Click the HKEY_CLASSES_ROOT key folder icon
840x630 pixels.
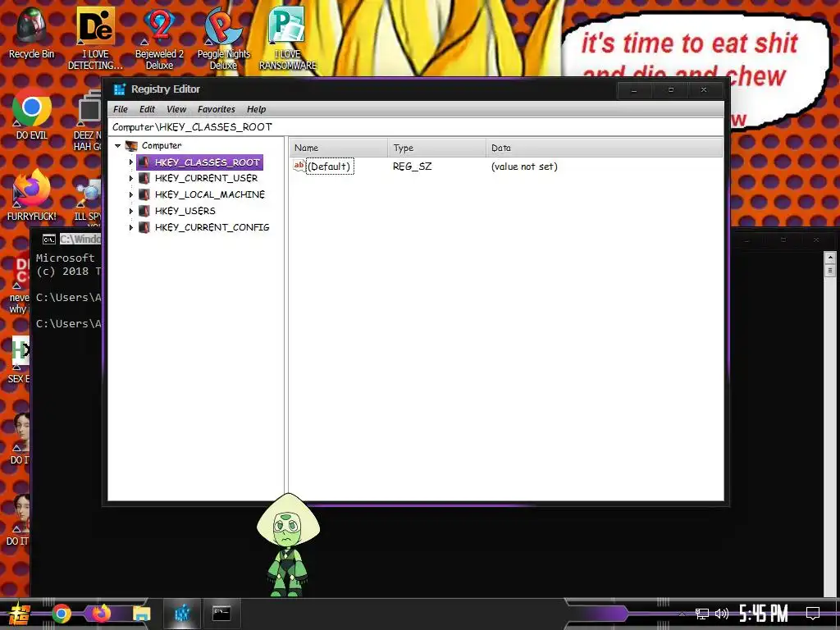click(144, 162)
